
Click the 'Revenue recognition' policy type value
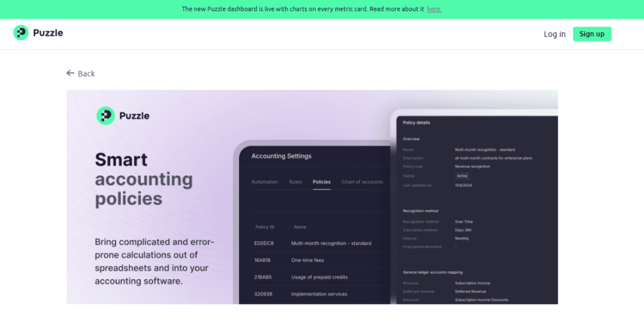point(472,166)
